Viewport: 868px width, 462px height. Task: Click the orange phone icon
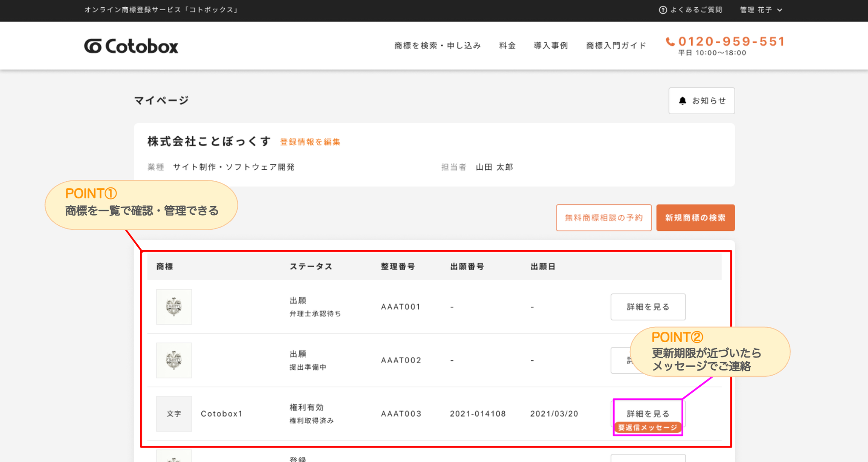pos(670,41)
